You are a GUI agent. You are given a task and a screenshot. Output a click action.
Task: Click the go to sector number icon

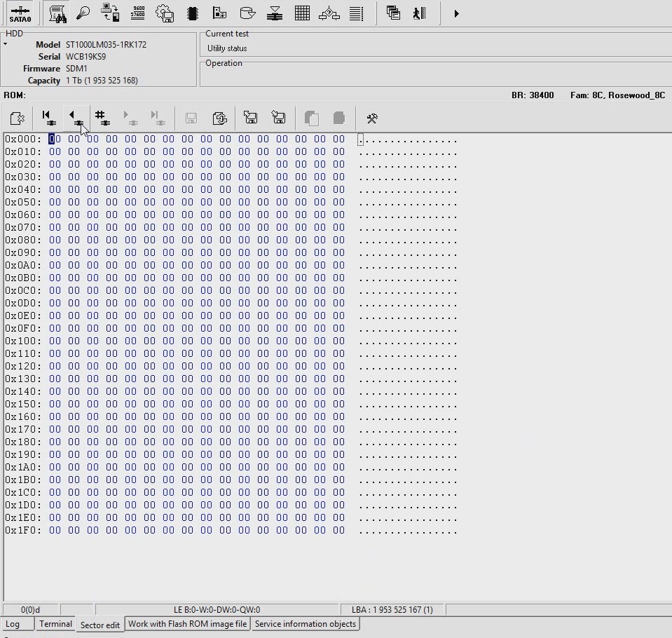coord(103,118)
